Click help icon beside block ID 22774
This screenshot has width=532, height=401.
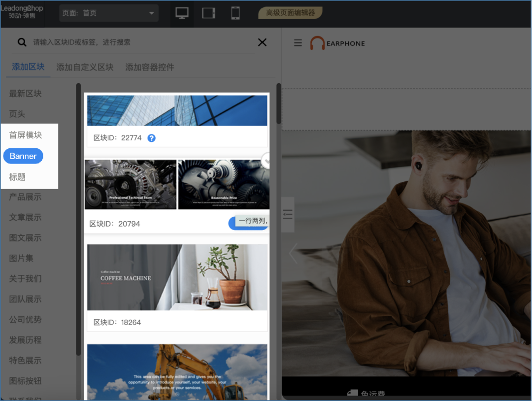pos(152,138)
